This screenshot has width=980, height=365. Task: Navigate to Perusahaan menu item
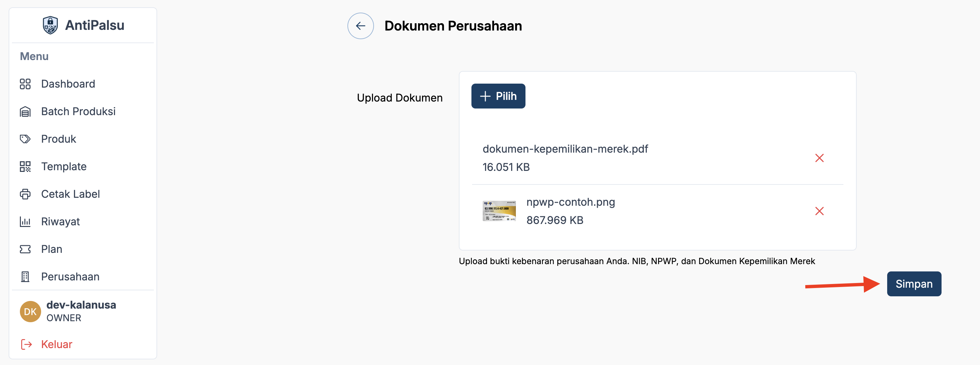tap(70, 277)
